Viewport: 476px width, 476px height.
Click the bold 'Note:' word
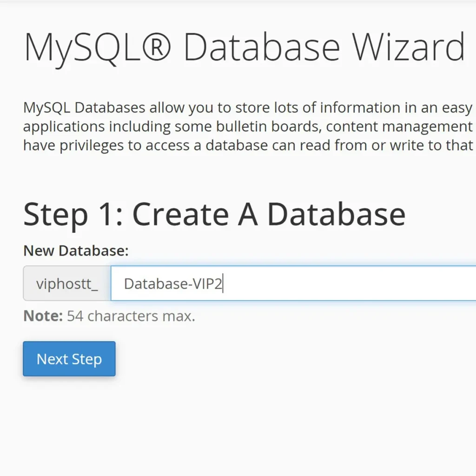(x=43, y=316)
